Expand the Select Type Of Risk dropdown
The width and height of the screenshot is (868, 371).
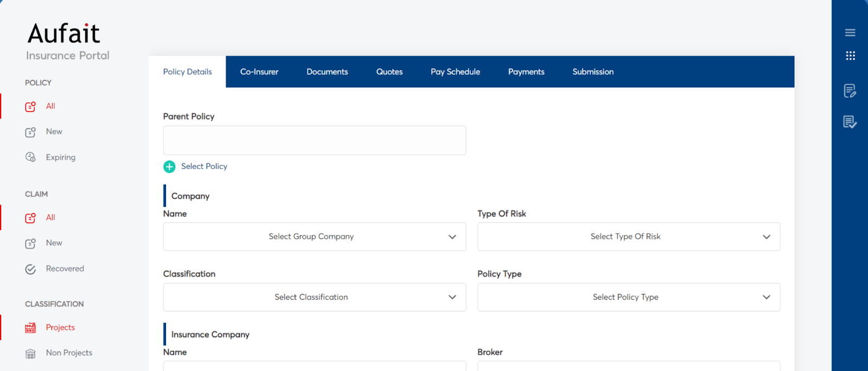point(629,236)
